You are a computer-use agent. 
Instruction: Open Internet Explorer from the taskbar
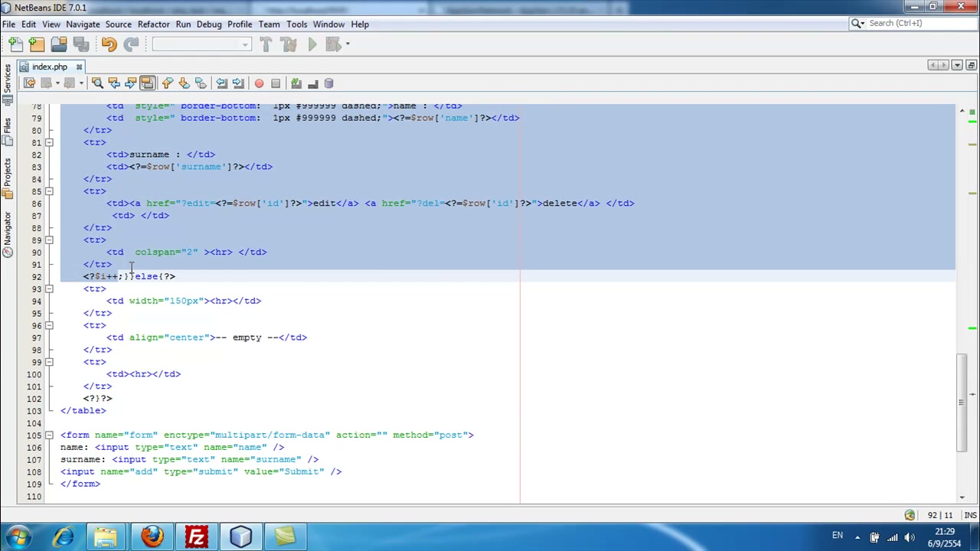pyautogui.click(x=64, y=536)
